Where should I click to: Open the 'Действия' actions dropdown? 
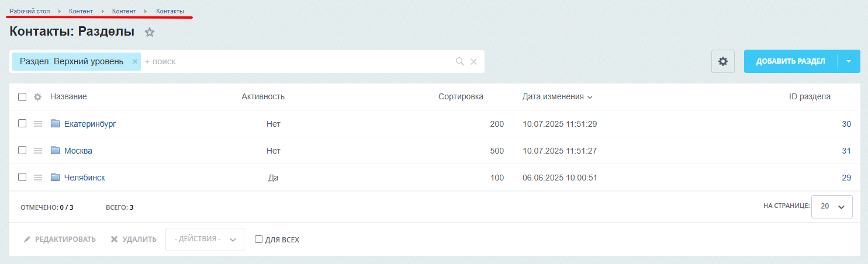[205, 239]
